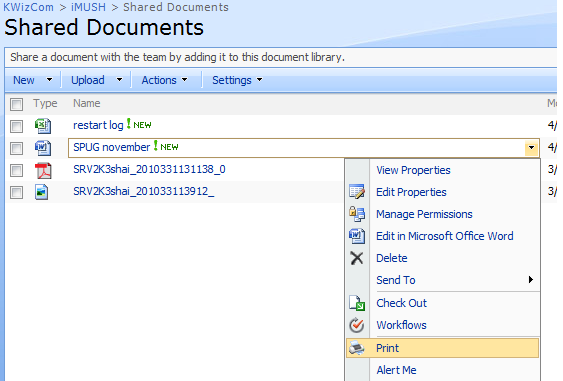The image size is (563, 381).
Task: Open the restart log document
Action: pyautogui.click(x=98, y=125)
